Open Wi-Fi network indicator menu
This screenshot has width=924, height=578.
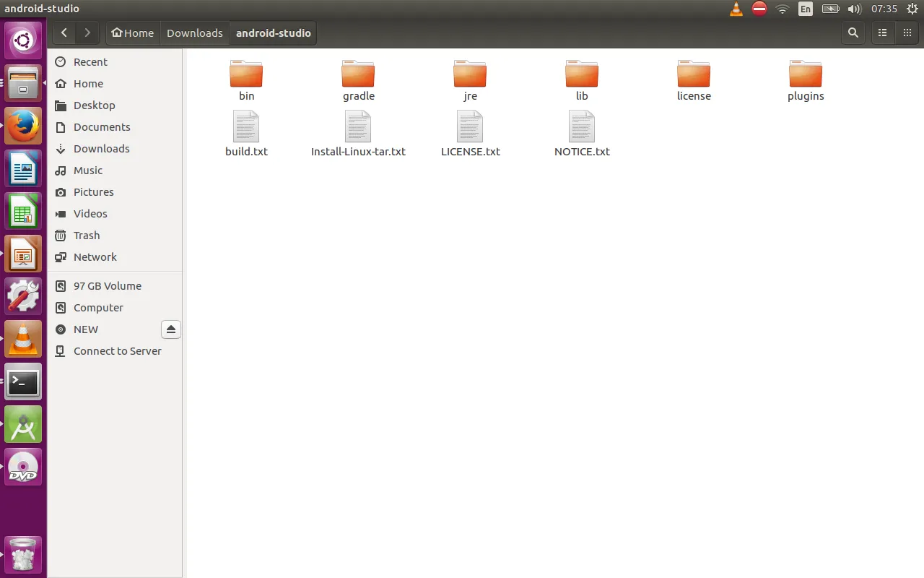coord(783,9)
